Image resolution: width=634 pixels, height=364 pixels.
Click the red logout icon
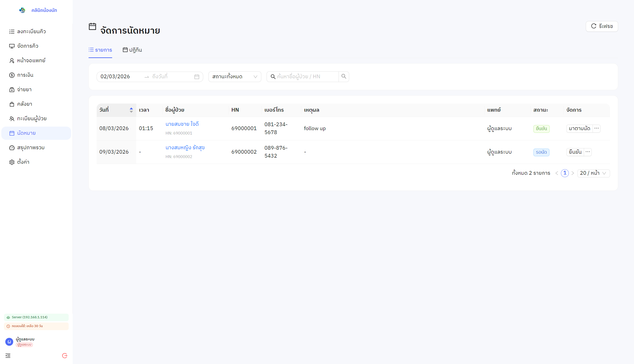[x=65, y=355]
